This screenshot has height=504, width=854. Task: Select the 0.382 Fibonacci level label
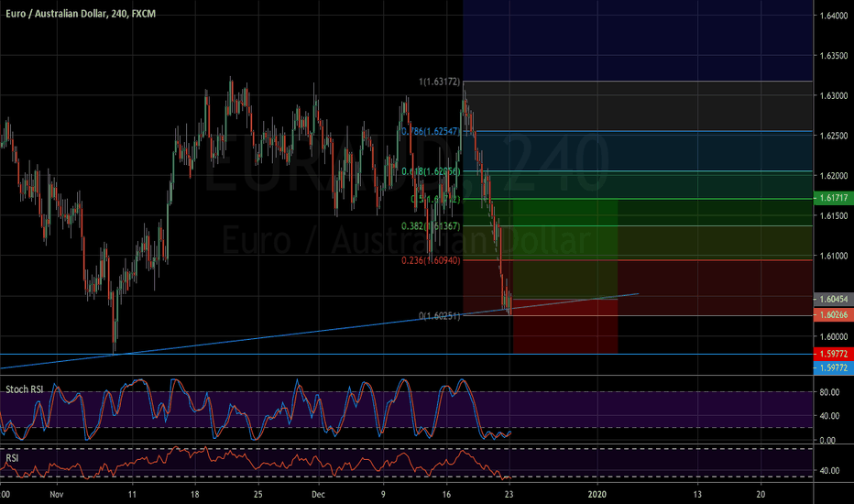pos(430,225)
